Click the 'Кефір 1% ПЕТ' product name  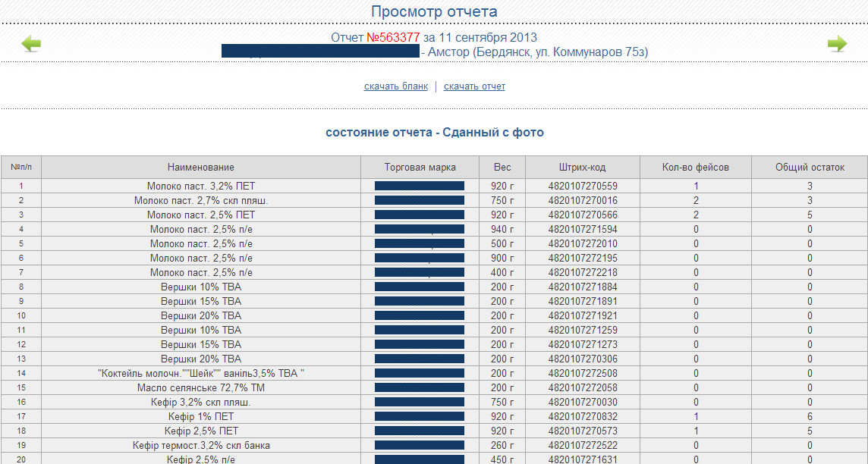201,417
